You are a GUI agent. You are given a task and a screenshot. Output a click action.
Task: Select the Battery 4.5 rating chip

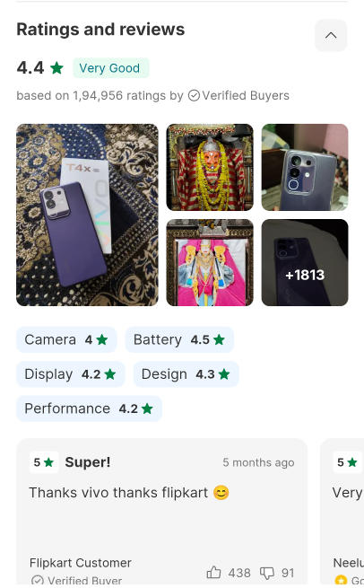[x=179, y=339]
